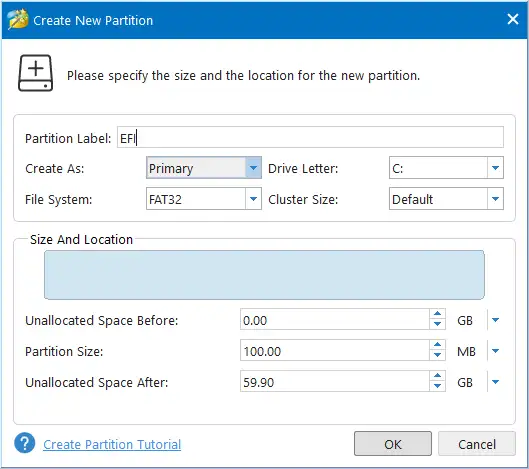Close the Create New Partition dialog
Viewport: 529px width, 469px height.
pos(513,19)
